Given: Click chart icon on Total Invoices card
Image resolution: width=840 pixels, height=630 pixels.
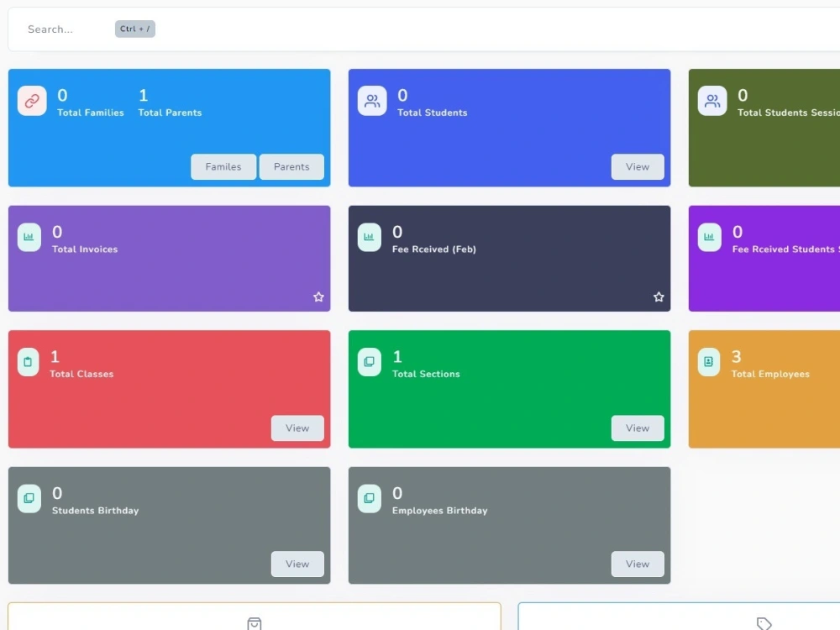Looking at the screenshot, I should 29,237.
